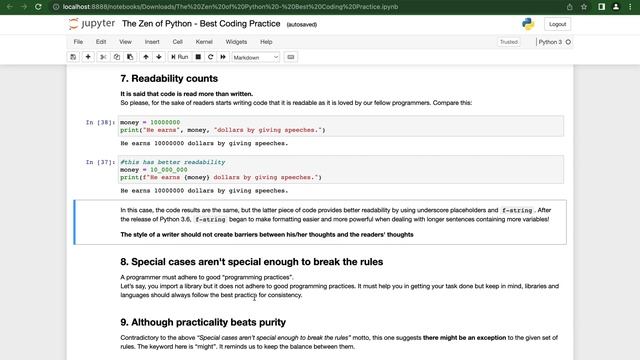The width and height of the screenshot is (640, 360).
Task: Click the '8. Special cases aren't special enough' heading
Action: 251,262
